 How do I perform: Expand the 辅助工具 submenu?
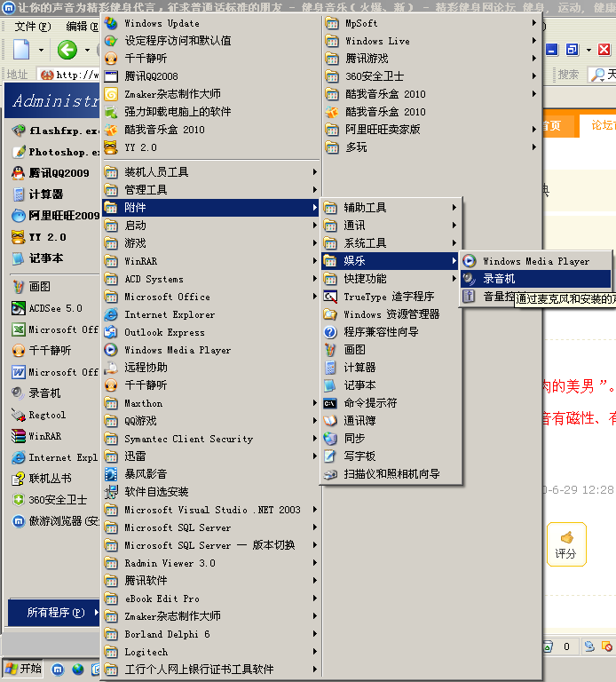390,208
